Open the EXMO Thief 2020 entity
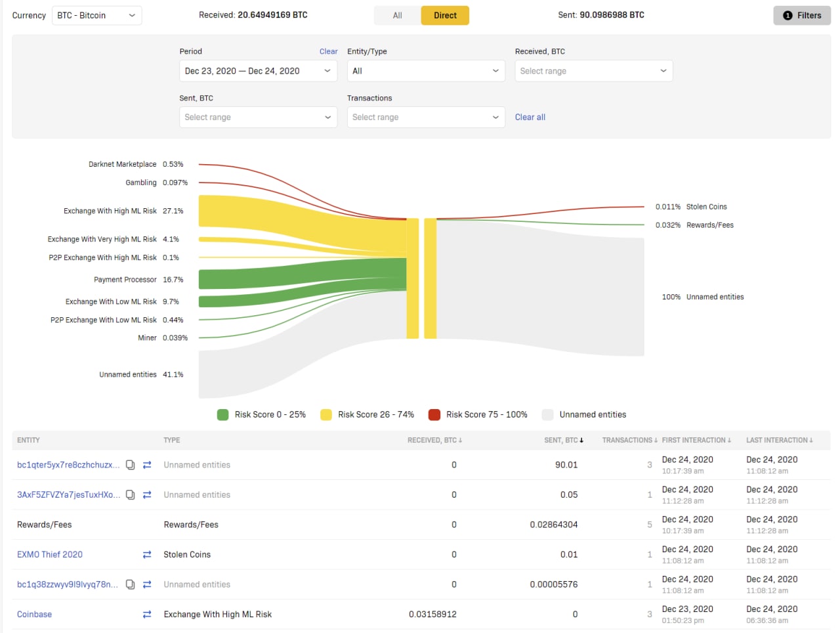Viewport: 840px width, 633px height. coord(50,555)
